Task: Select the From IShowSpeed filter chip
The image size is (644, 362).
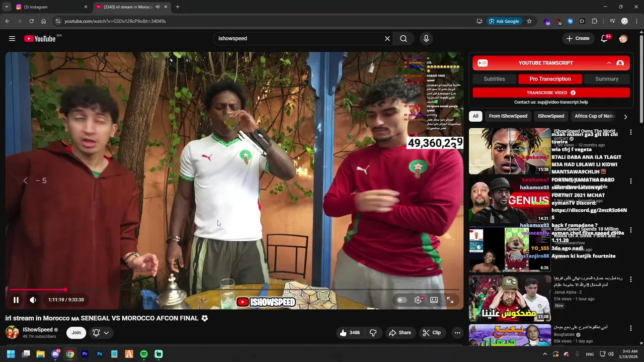Action: tap(508, 116)
